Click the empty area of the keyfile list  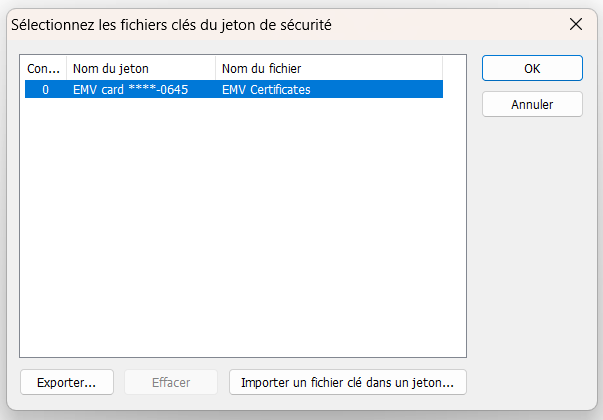(243, 227)
